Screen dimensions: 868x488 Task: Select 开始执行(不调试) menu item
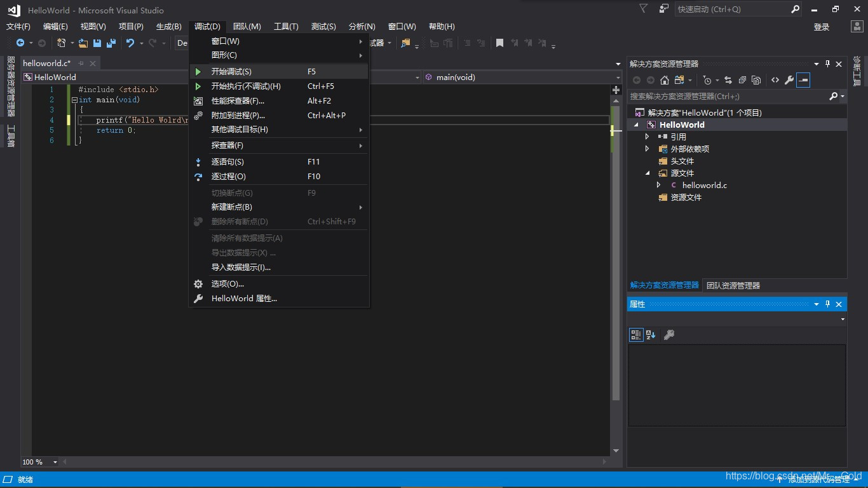[279, 86]
